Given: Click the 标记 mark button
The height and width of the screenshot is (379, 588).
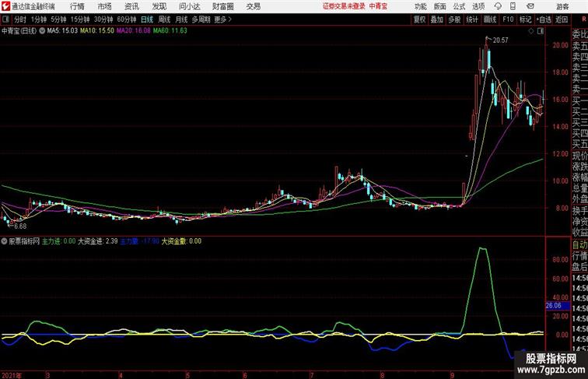Looking at the screenshot, I should [x=525, y=19].
